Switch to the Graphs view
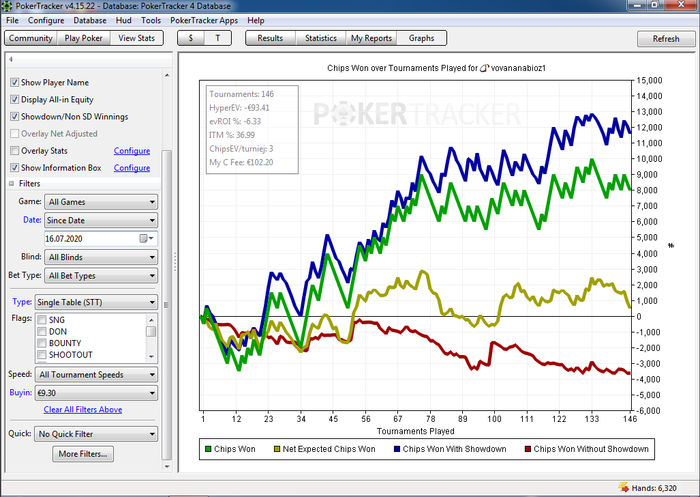The width and height of the screenshot is (700, 497). coord(421,38)
